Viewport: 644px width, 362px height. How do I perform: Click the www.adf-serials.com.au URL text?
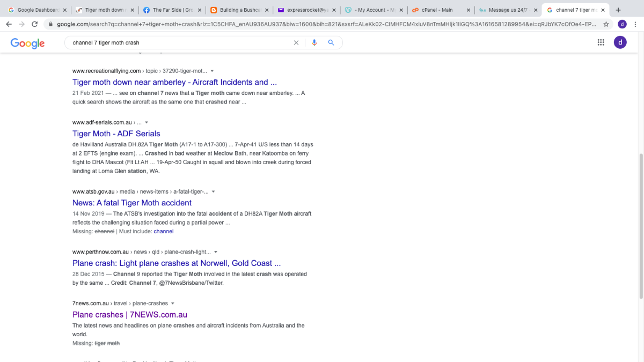point(102,122)
